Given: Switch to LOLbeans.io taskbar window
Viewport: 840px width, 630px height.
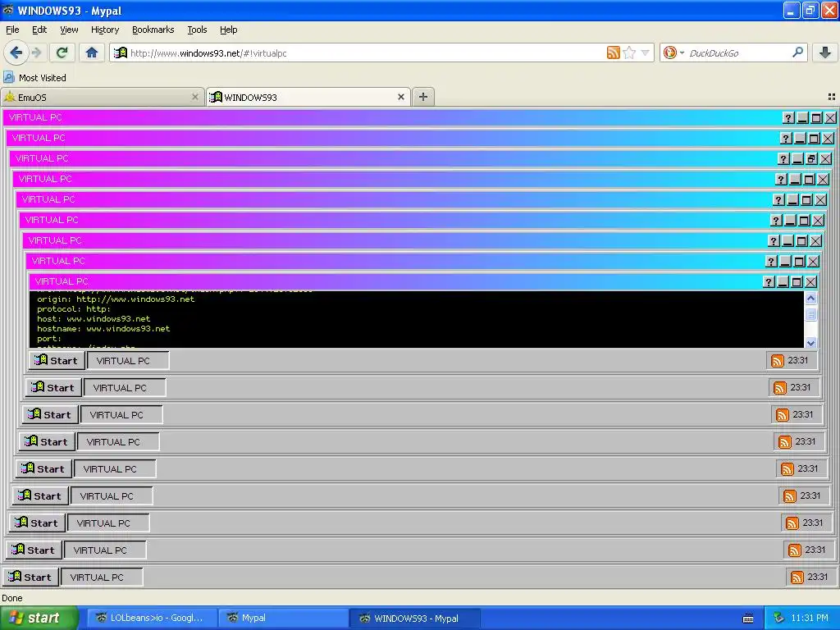Looking at the screenshot, I should tap(152, 618).
